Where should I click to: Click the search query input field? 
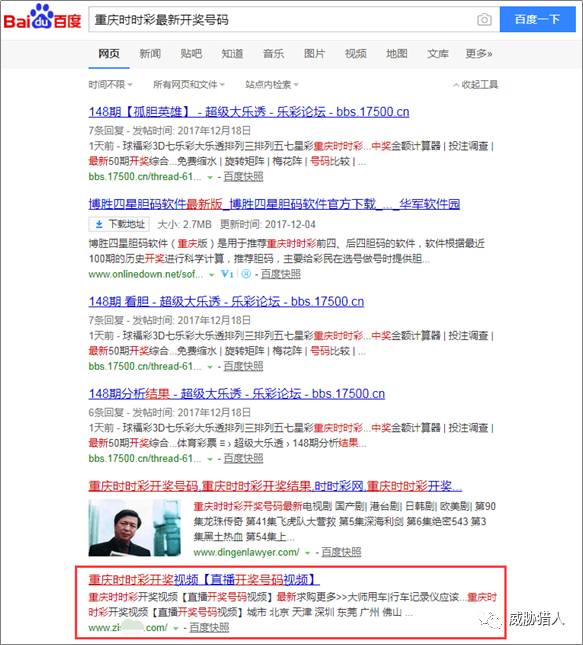[x=282, y=19]
